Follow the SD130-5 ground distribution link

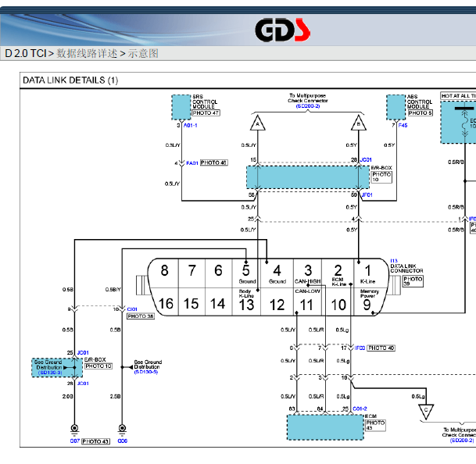coord(146,372)
